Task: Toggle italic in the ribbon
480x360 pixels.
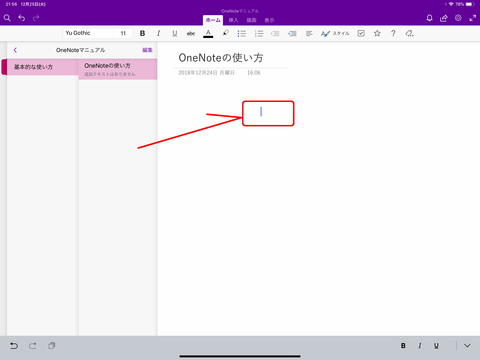Action: pyautogui.click(x=158, y=33)
